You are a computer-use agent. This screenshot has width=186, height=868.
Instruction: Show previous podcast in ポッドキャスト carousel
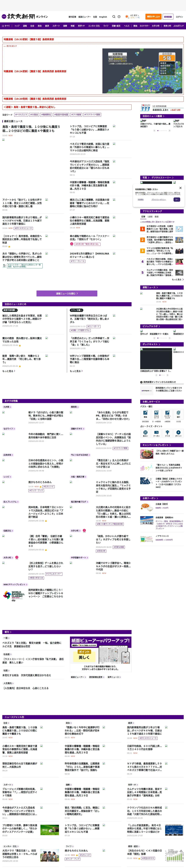(x=157, y=375)
